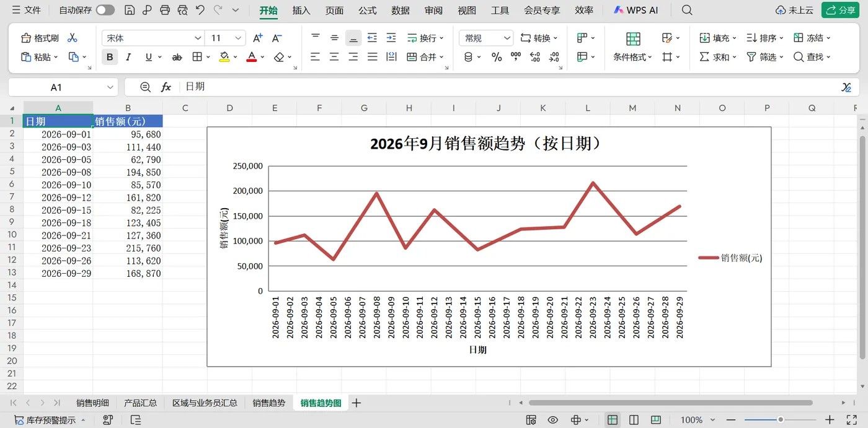868x428 pixels.
Task: Toggle the 自动保存 auto-save switch
Action: (105, 10)
